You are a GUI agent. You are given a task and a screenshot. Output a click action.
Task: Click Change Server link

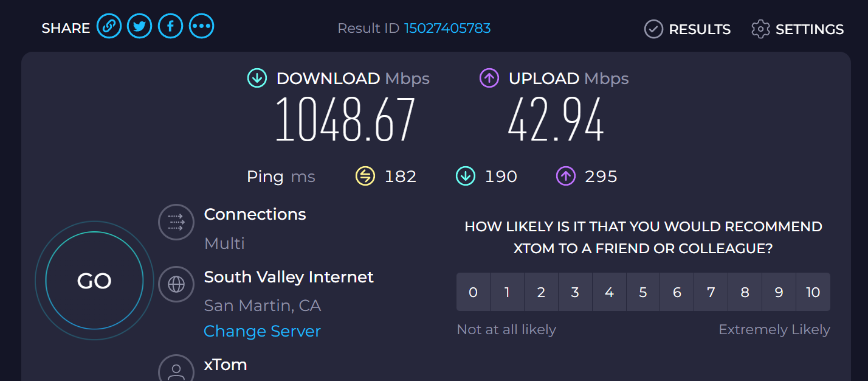pos(262,331)
